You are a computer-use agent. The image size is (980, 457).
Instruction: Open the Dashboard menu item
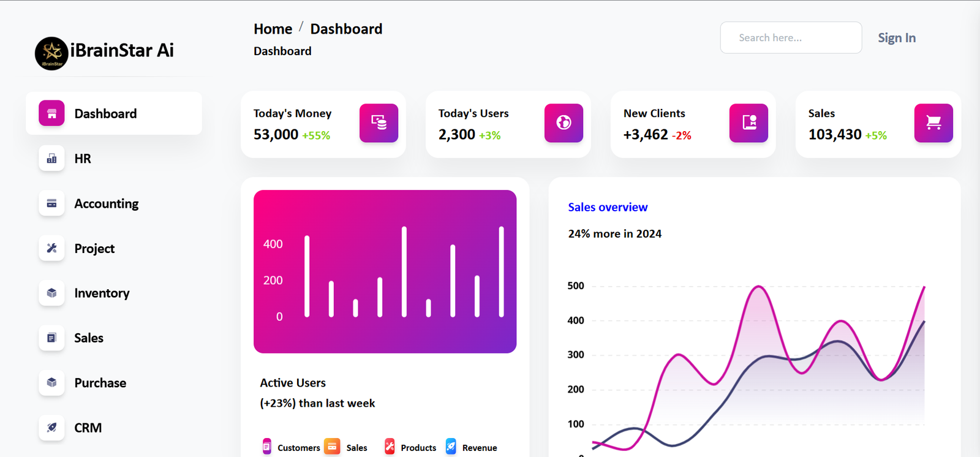point(114,113)
